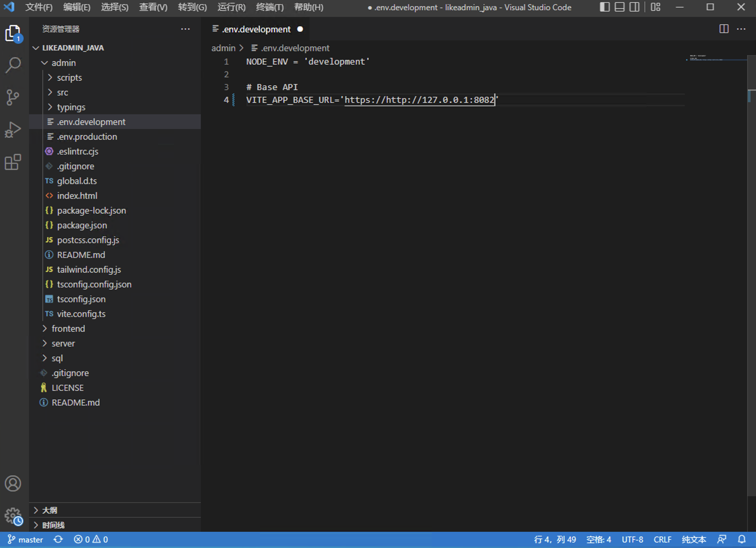Expand the 大纲 outline section
Screen dimensions: 756x548
(x=115, y=510)
